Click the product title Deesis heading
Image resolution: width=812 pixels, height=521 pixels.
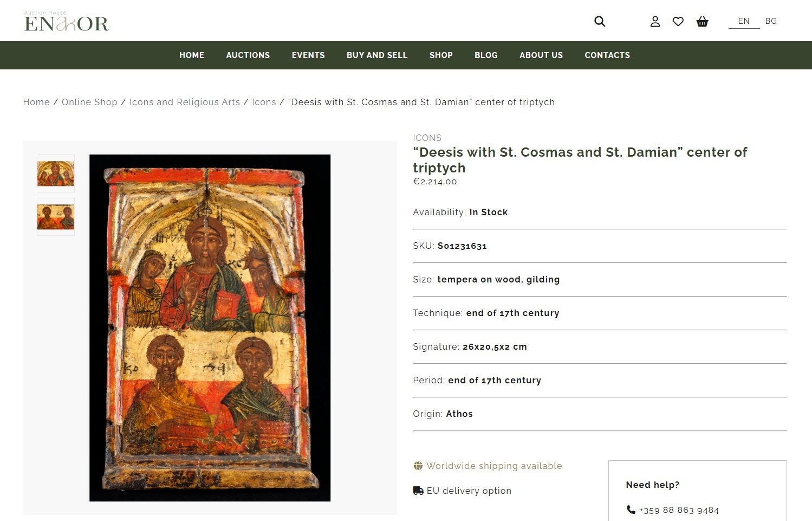(580, 160)
